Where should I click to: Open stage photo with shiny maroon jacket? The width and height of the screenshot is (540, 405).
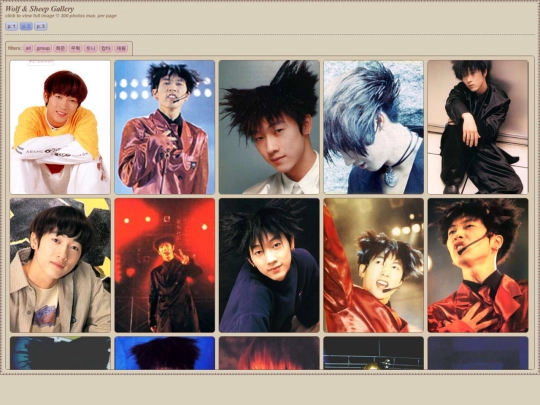click(x=165, y=127)
